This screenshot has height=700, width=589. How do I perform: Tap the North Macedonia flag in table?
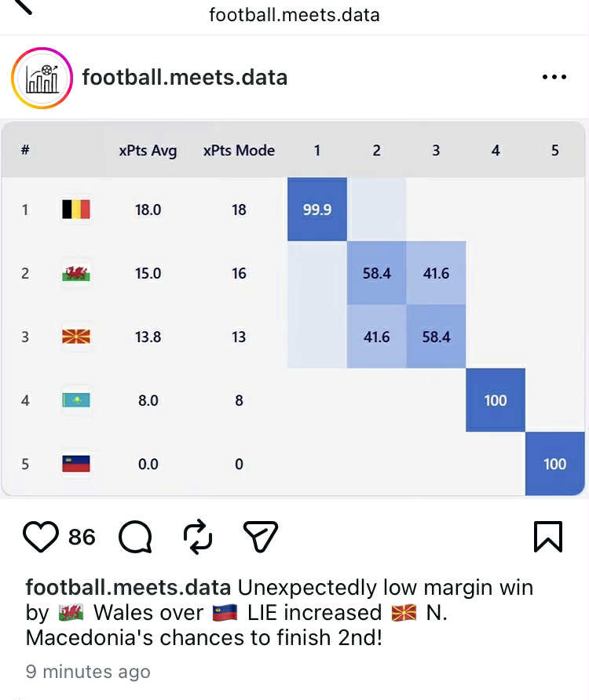76,337
